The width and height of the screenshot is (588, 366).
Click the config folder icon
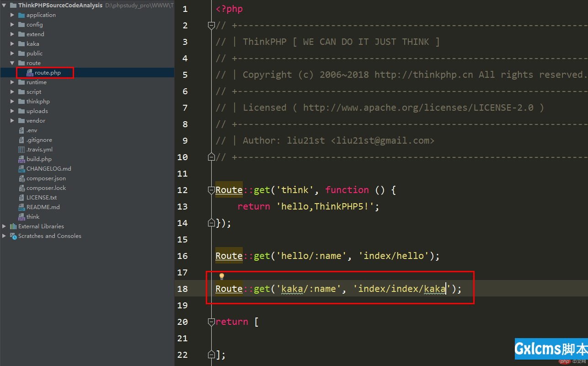[x=21, y=25]
